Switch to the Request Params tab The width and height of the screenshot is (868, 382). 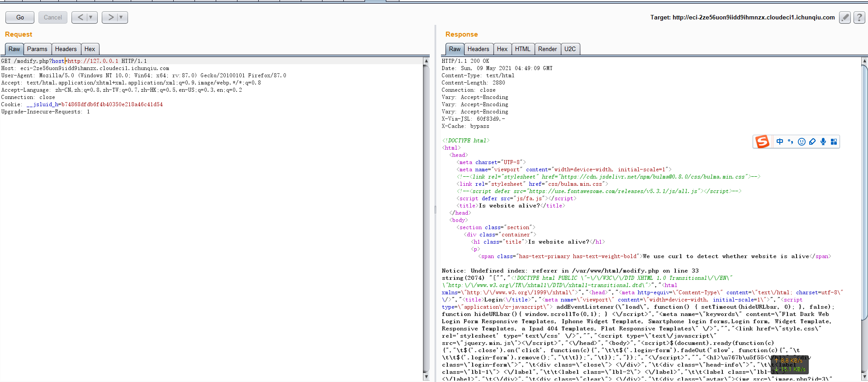(37, 49)
